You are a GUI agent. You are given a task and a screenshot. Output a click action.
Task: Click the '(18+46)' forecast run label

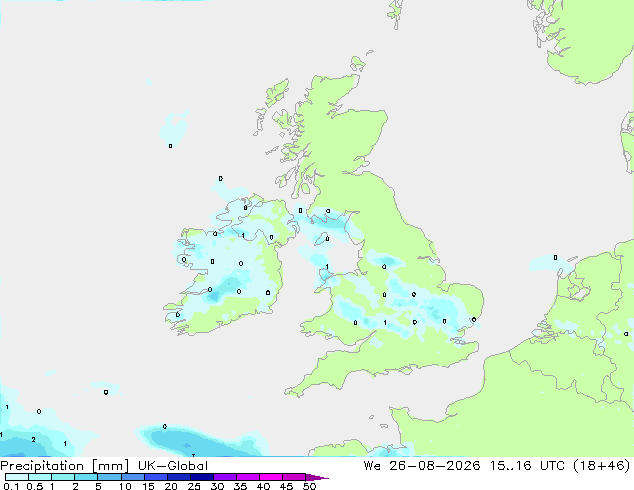point(602,466)
